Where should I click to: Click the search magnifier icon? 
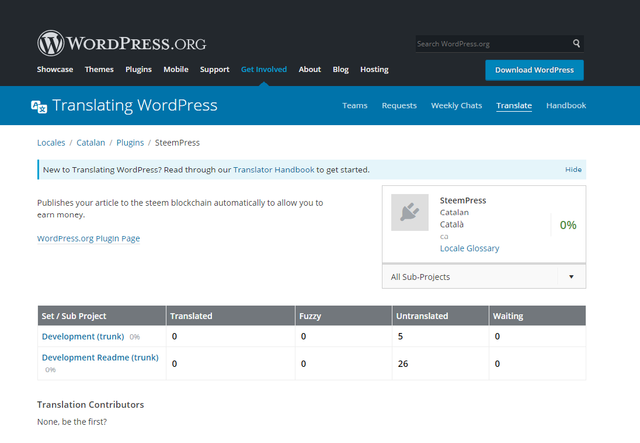(576, 43)
